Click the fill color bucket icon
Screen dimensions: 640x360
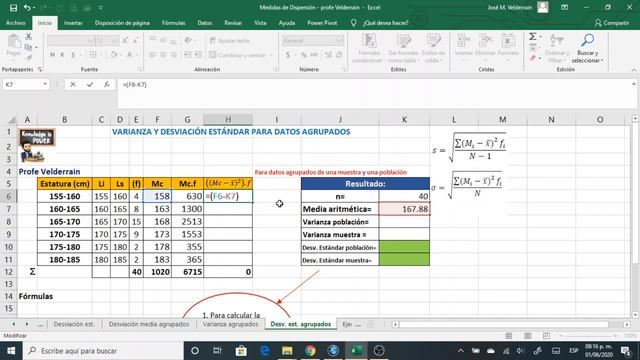coord(114,55)
